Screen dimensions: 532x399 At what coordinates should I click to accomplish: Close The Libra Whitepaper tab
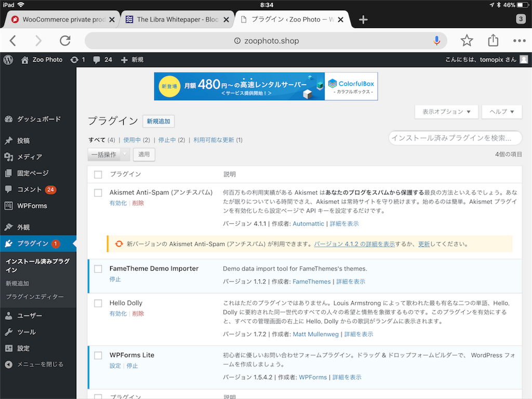226,20
